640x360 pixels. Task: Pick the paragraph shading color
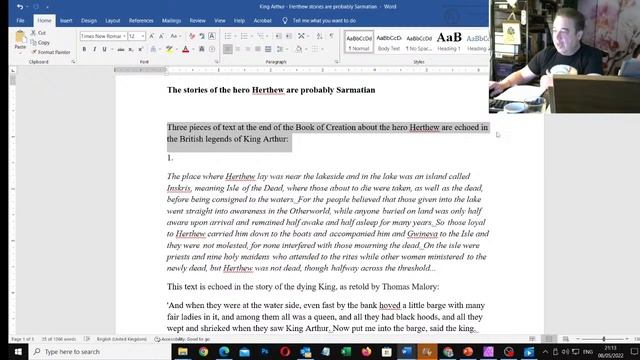coord(298,49)
